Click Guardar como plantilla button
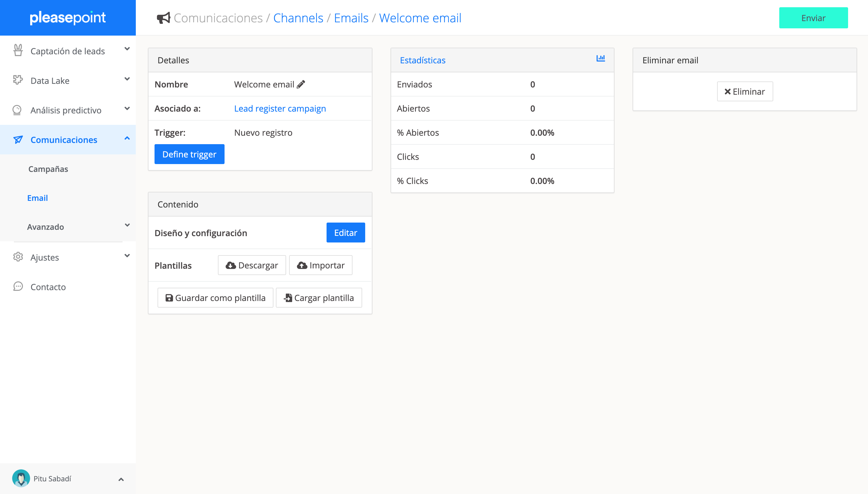868x494 pixels. tap(215, 298)
